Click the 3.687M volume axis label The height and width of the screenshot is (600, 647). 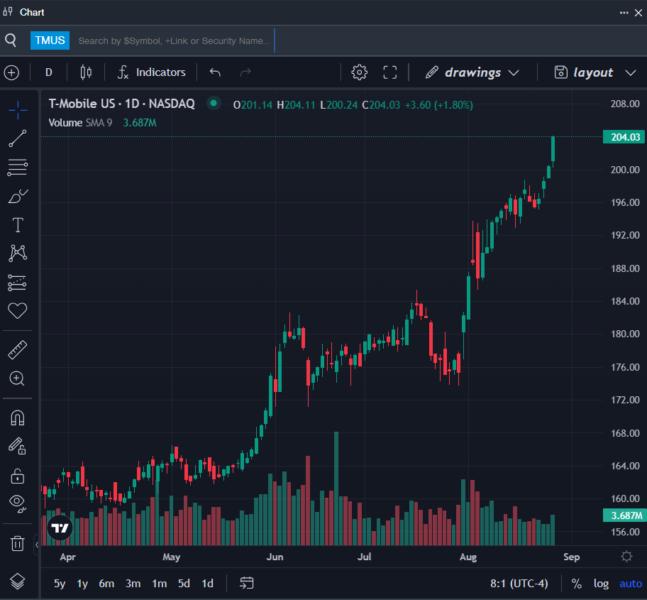[624, 515]
